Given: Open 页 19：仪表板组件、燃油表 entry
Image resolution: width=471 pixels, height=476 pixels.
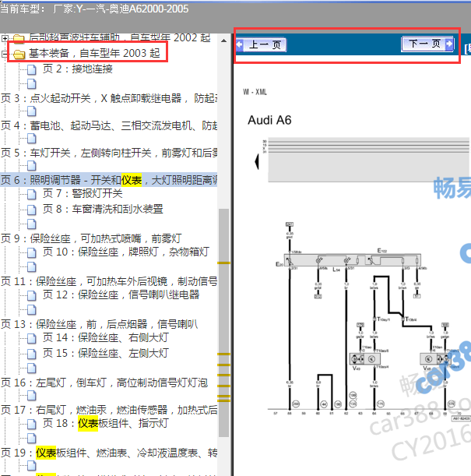Looking at the screenshot, I should 109,453.
